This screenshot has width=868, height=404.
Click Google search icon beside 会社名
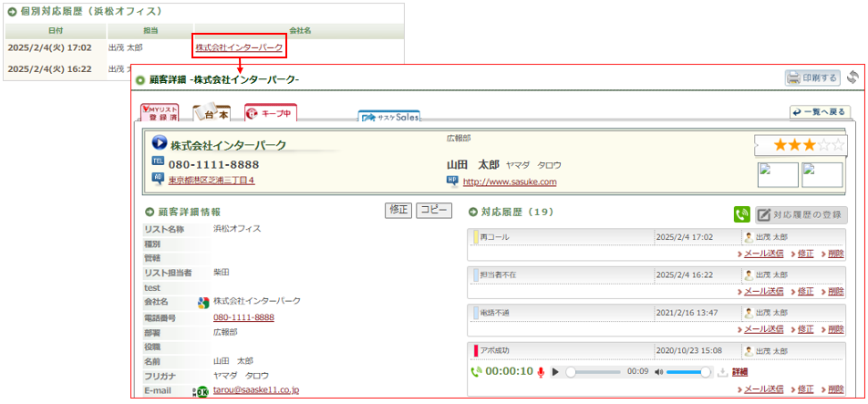pyautogui.click(x=203, y=303)
